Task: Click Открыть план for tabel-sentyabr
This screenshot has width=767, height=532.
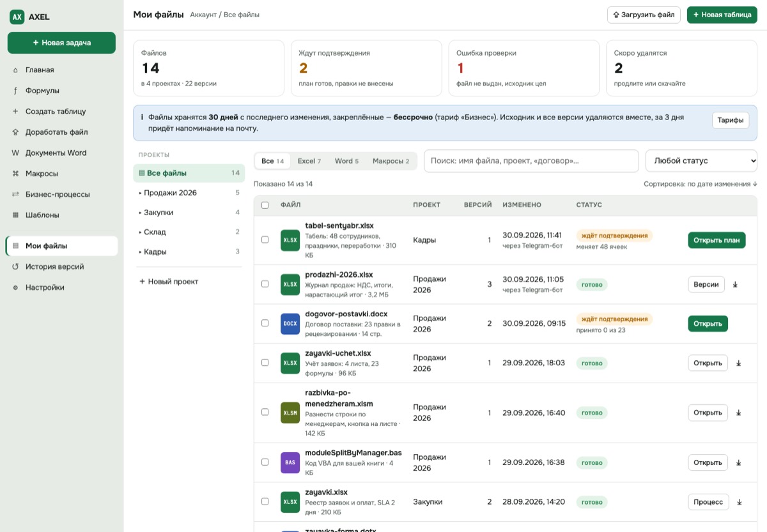Action: pos(717,240)
